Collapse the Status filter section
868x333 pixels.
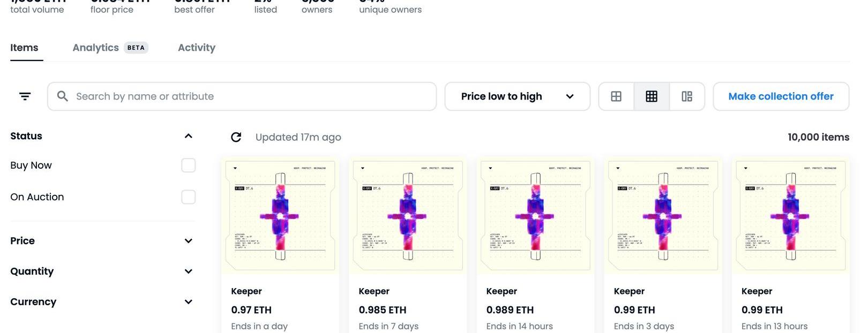tap(188, 136)
